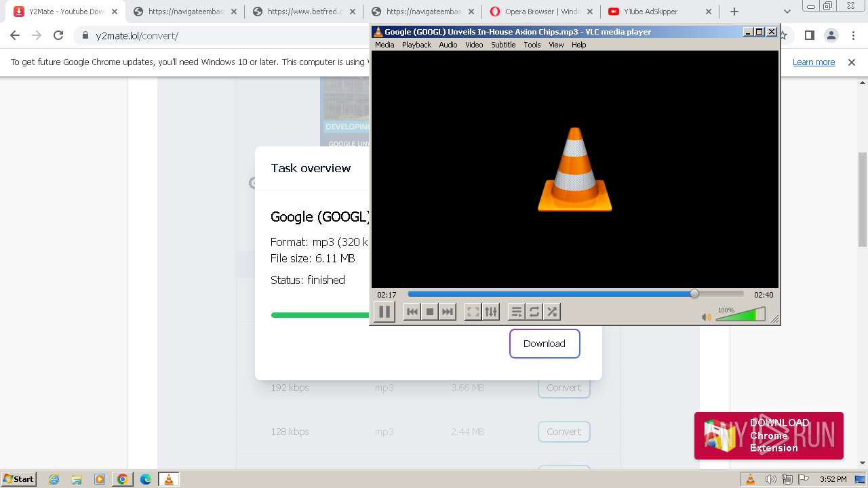Toggle VLC total time display 02:40
Screen dimensions: 868x488
(764, 295)
